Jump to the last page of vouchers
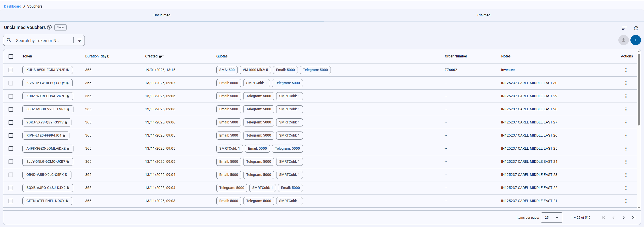This screenshot has width=644, height=227. (633, 218)
